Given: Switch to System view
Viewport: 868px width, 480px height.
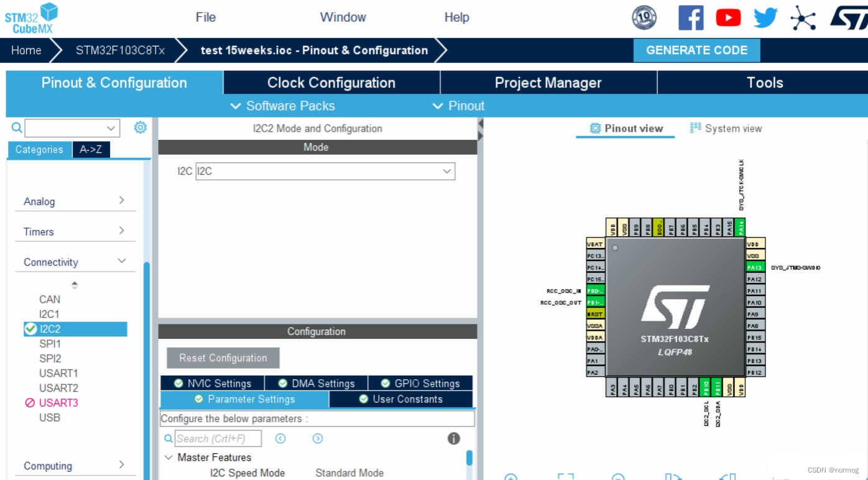Looking at the screenshot, I should 726,129.
